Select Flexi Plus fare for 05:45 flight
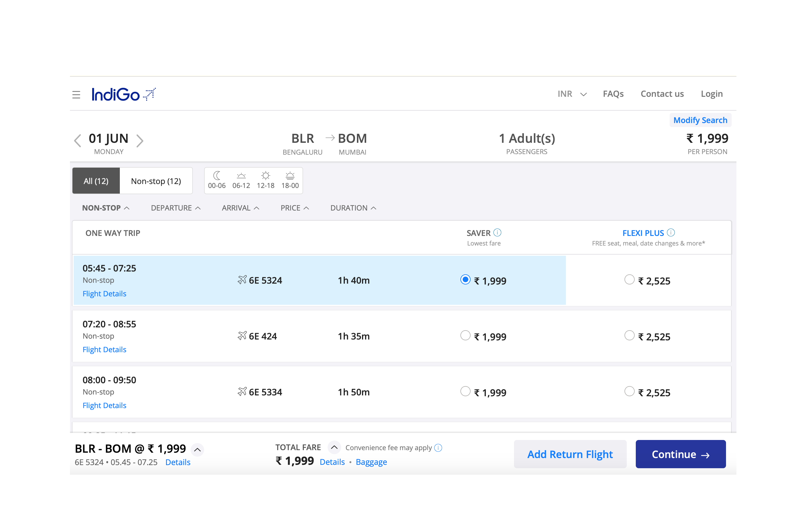 pyautogui.click(x=630, y=279)
